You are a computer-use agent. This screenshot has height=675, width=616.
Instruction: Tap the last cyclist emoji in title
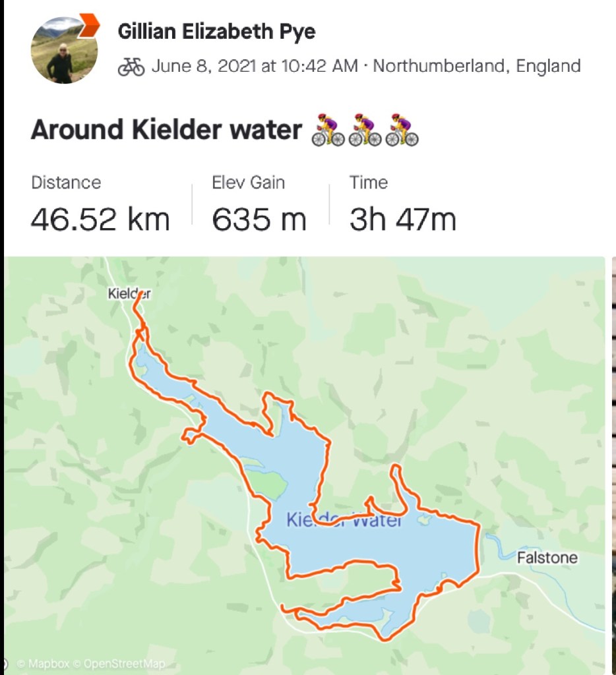402,130
